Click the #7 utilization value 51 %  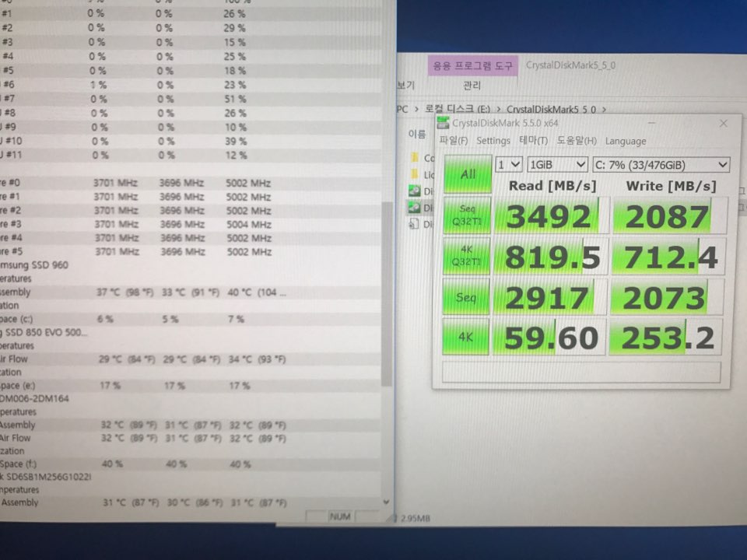pyautogui.click(x=235, y=99)
